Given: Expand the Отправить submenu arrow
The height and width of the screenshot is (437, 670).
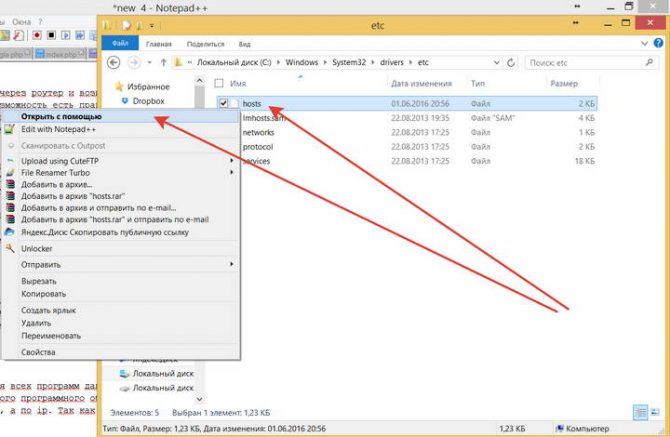Looking at the screenshot, I should pos(232,265).
